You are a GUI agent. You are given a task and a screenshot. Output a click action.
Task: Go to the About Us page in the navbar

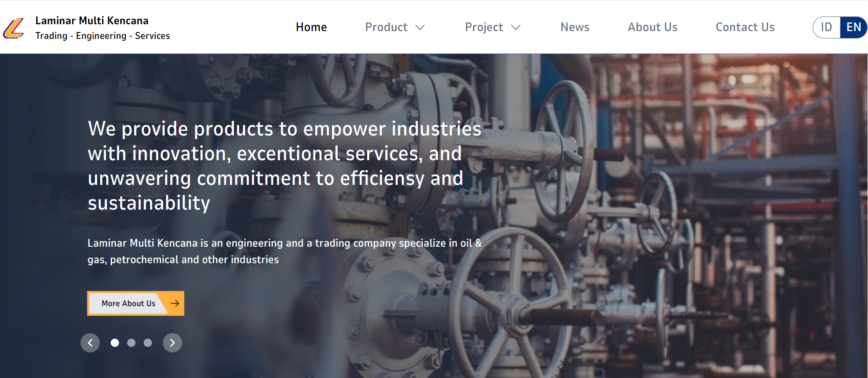pos(652,27)
